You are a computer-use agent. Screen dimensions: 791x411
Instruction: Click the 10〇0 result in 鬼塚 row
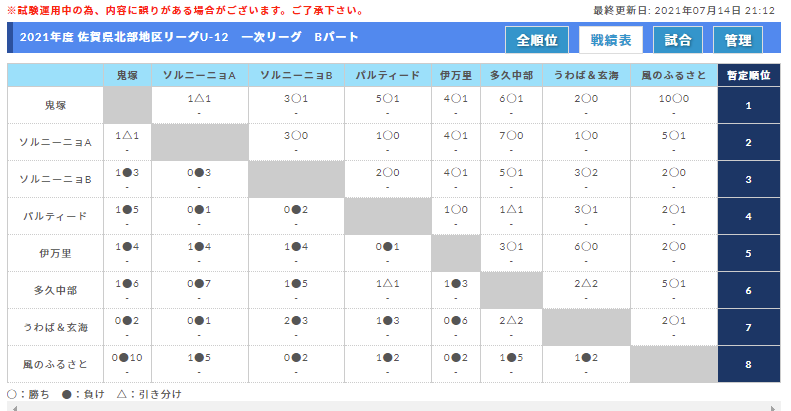tap(673, 99)
